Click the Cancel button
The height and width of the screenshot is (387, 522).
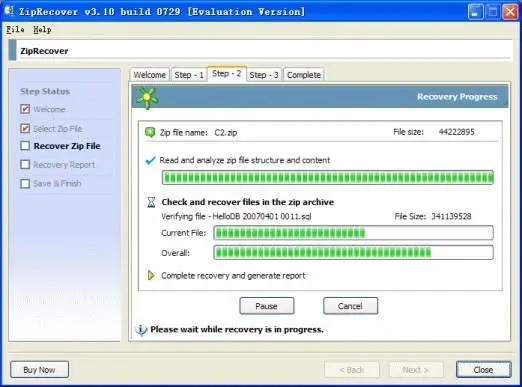[x=350, y=306]
